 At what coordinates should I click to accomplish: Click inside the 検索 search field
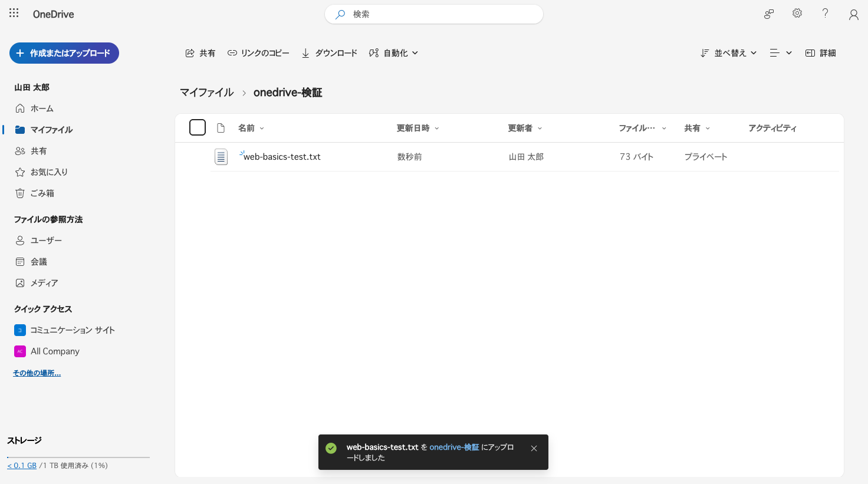coord(434,14)
